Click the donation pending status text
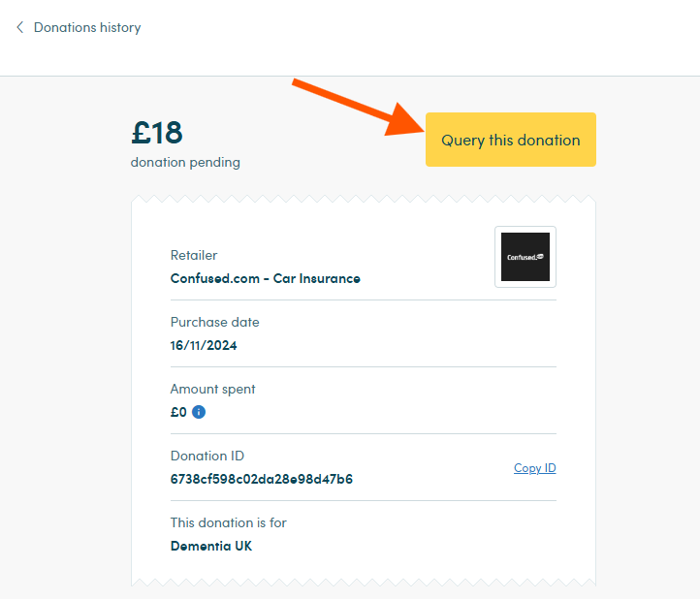Screen dimensions: 700x599 (x=185, y=162)
